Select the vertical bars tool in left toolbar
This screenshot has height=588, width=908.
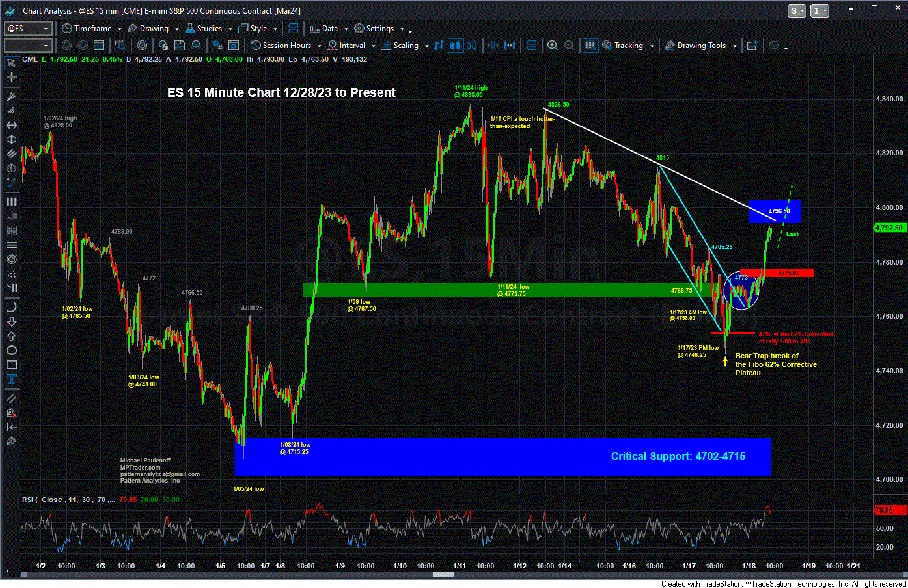[x=11, y=202]
